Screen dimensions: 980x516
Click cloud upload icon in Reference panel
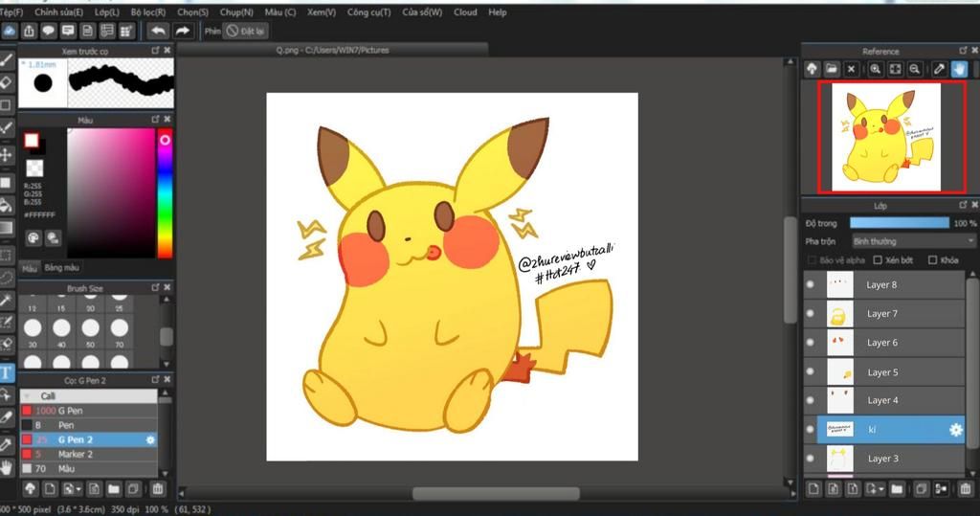(812, 69)
